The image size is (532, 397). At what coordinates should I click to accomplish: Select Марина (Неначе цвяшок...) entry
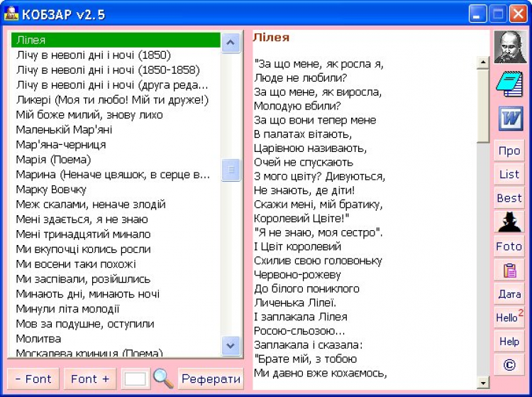[x=116, y=175]
